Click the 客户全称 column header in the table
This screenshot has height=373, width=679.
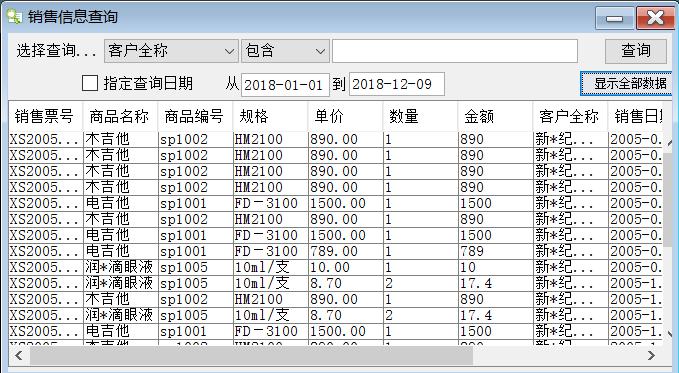click(570, 117)
